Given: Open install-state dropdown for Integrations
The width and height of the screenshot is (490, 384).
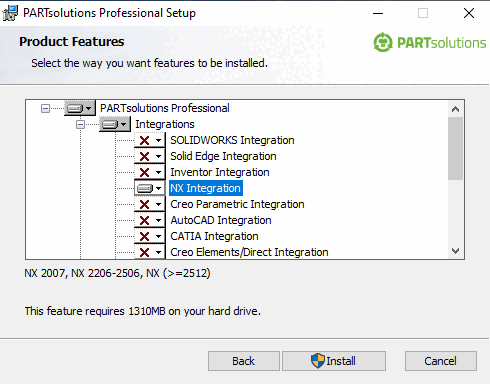Looking at the screenshot, I should (x=115, y=124).
